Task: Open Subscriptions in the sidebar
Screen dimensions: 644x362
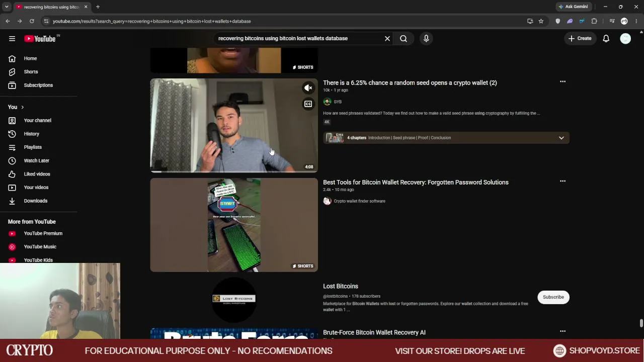Action: coord(39,85)
